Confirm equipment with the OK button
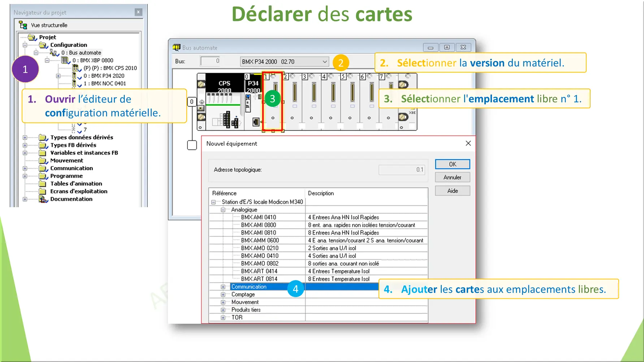 452,164
